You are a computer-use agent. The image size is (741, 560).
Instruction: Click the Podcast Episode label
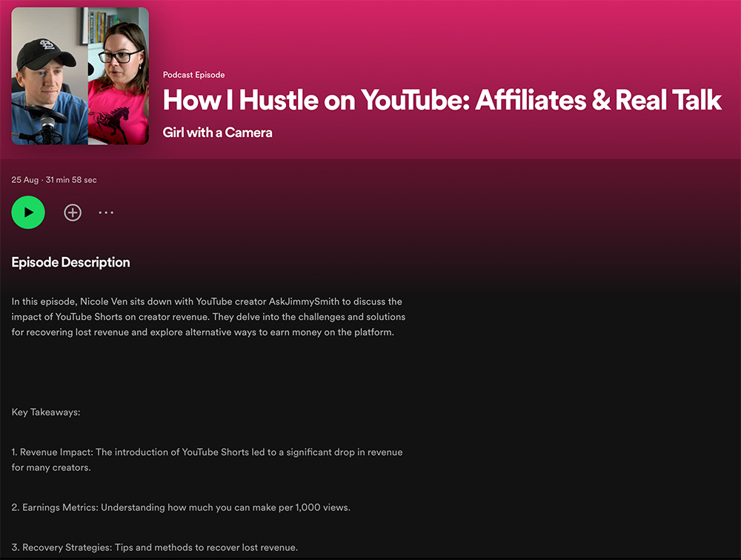(193, 75)
